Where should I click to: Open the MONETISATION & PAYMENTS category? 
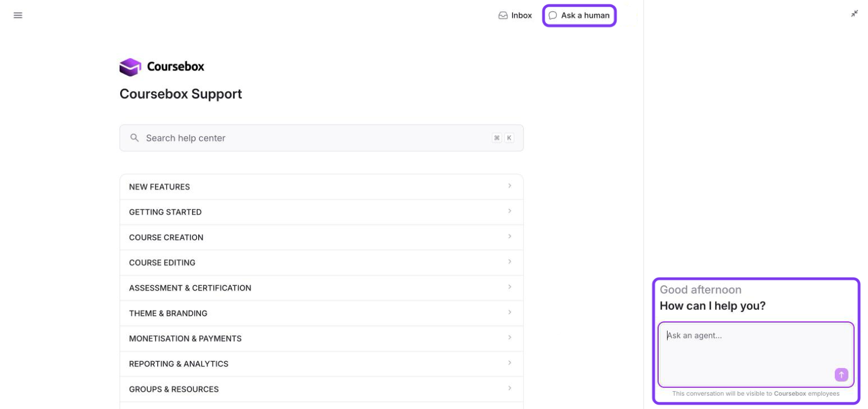pyautogui.click(x=322, y=339)
